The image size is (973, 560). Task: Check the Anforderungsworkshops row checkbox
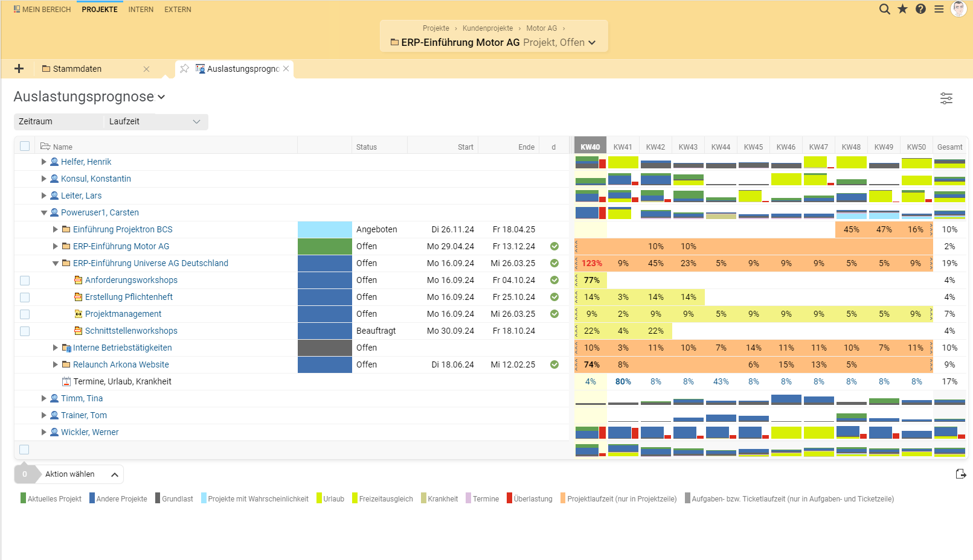click(x=25, y=281)
